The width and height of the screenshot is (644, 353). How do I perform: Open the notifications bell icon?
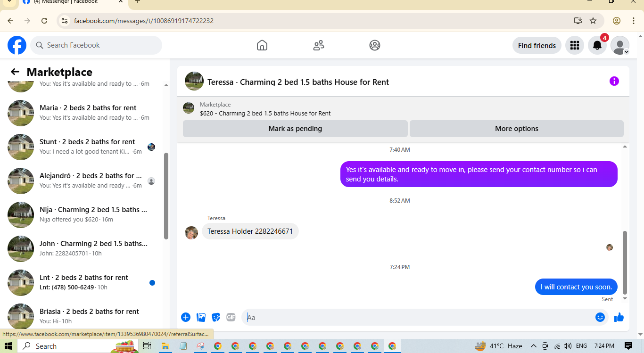point(597,45)
